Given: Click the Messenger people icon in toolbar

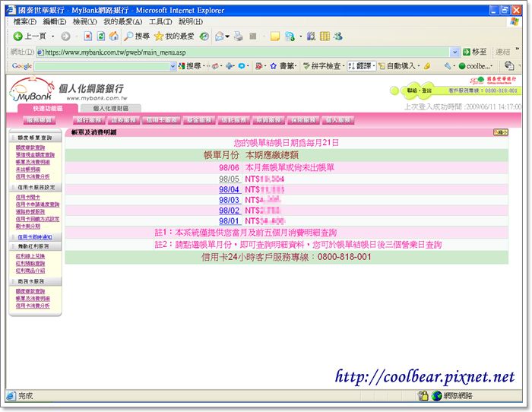Looking at the screenshot, I should (x=338, y=36).
